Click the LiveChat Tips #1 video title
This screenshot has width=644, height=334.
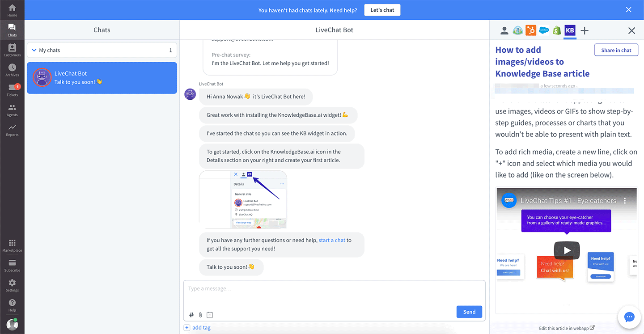click(568, 201)
